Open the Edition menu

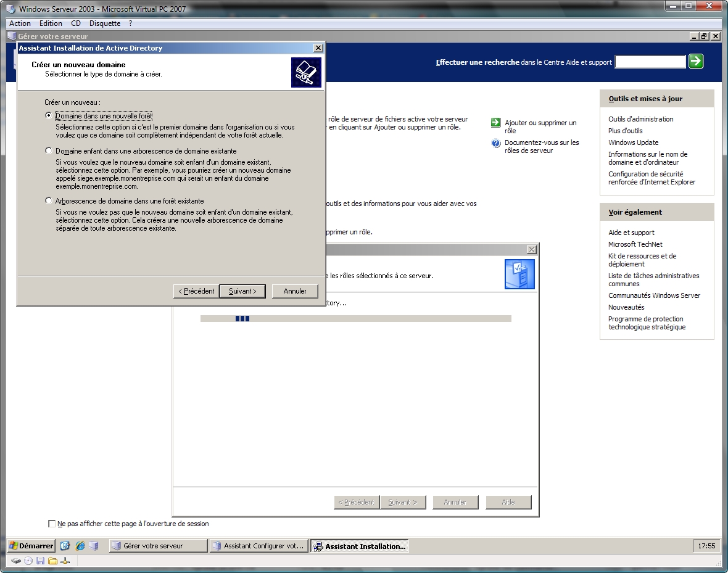51,23
